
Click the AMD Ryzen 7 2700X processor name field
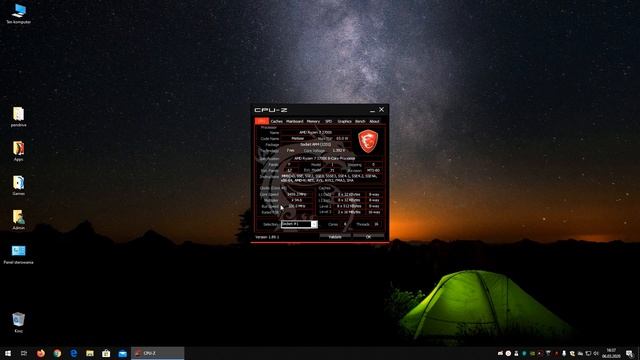(316, 133)
